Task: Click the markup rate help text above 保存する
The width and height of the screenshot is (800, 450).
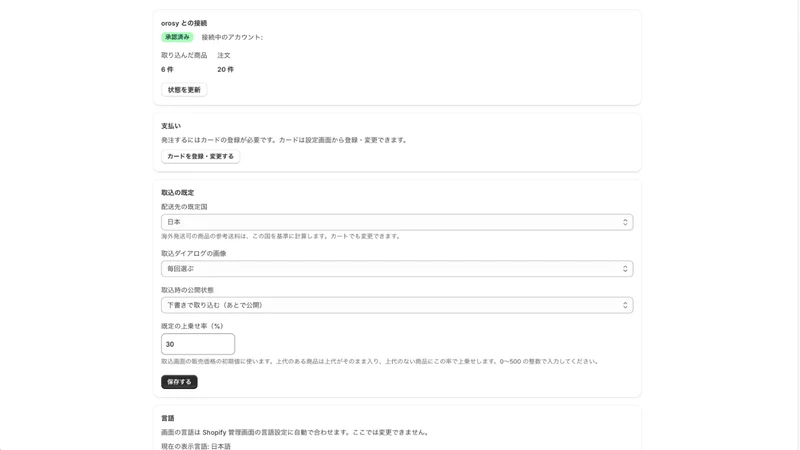Action: coord(381,361)
